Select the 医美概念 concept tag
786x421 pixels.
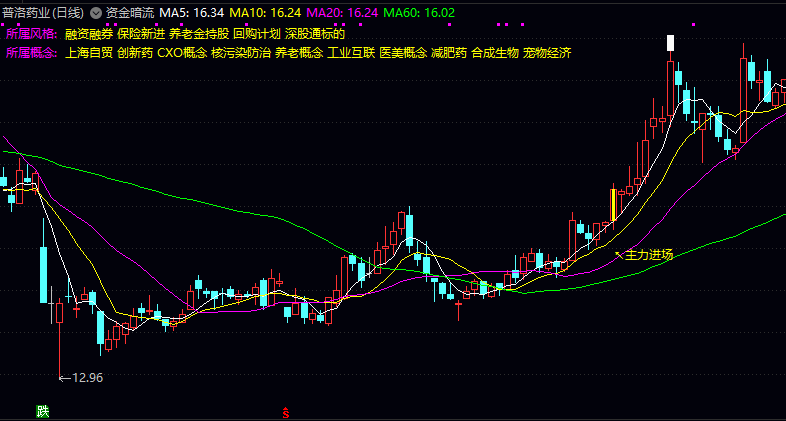[x=404, y=53]
